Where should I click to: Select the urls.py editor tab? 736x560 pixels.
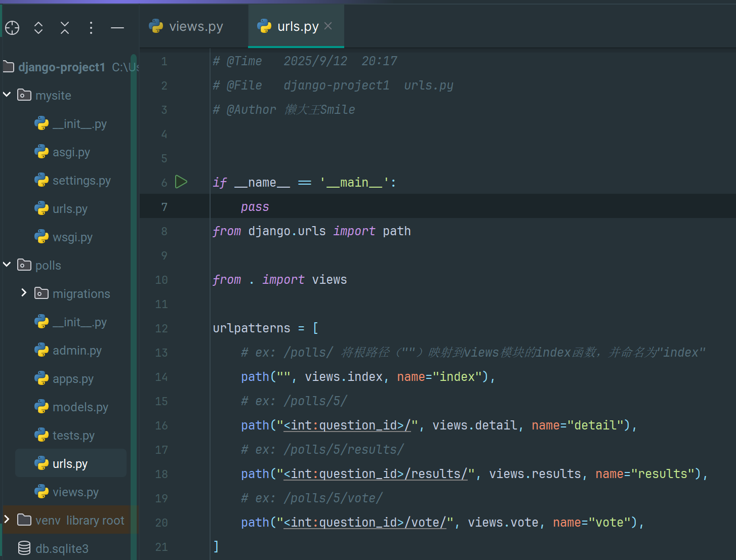(297, 26)
